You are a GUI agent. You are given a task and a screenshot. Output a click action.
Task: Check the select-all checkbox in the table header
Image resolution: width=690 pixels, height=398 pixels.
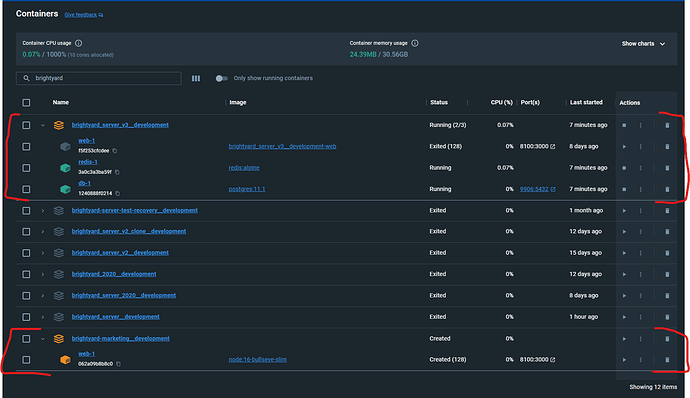pyautogui.click(x=26, y=103)
